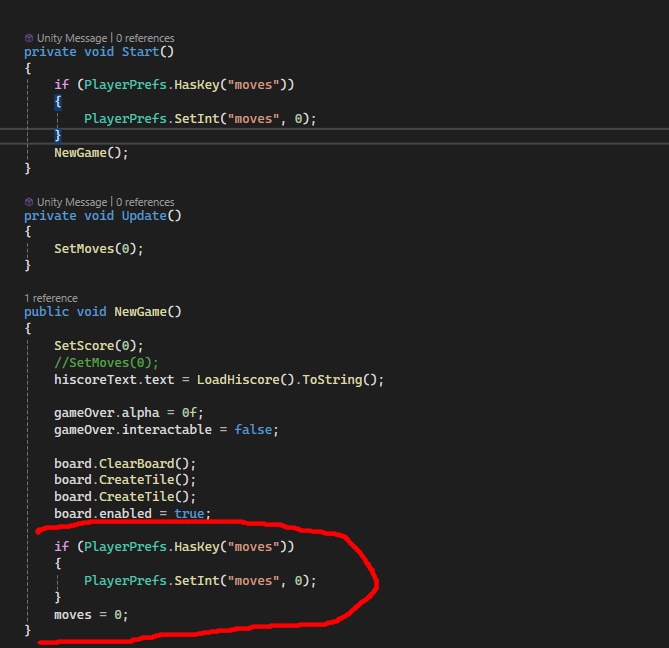Click HasKey in NewGame's if statement
The image size is (669, 648).
click(197, 546)
